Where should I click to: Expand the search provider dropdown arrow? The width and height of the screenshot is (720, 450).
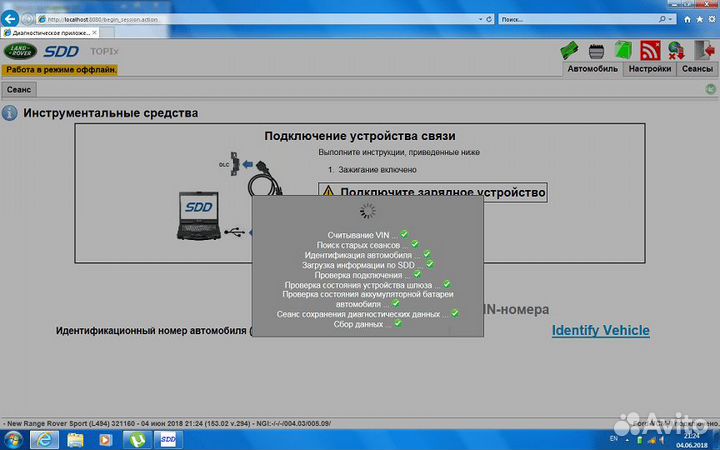670,19
